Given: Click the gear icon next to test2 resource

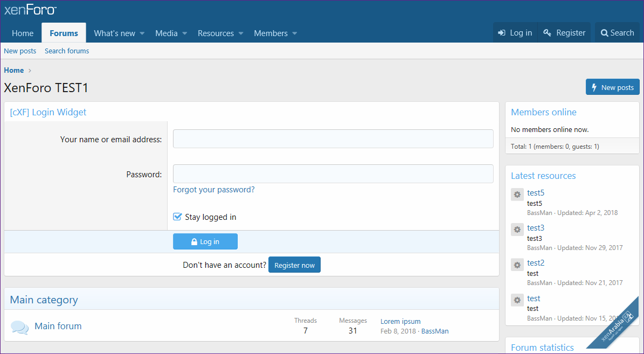Looking at the screenshot, I should [517, 264].
